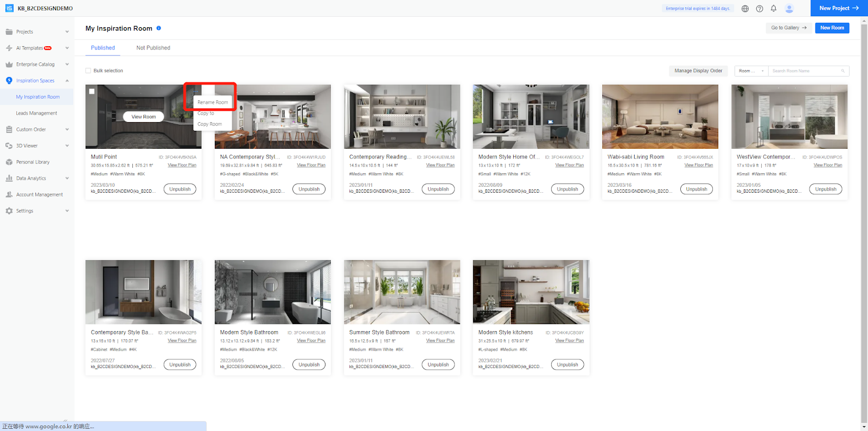This screenshot has height=431, width=868.
Task: Click the AI Templates sidebar icon
Action: (x=9, y=48)
